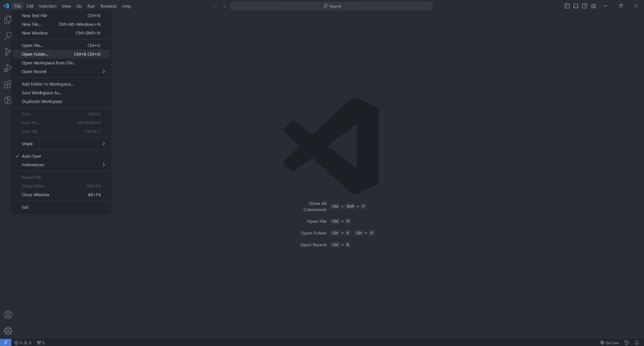Click Show All Commands on welcome screen
The image size is (644, 346).
pos(315,207)
